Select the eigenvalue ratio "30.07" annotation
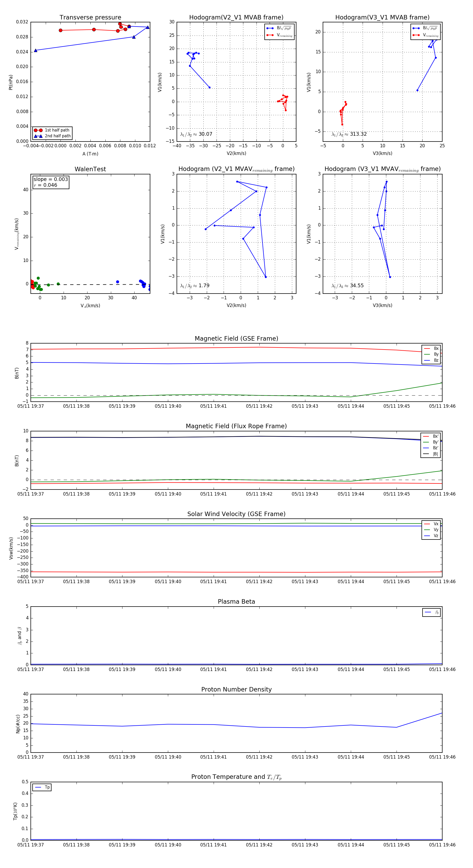 tap(196, 134)
